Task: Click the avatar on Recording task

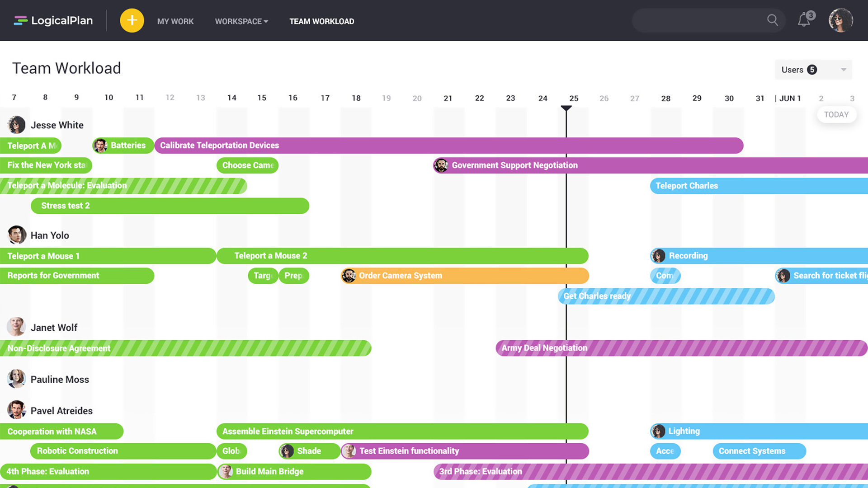Action: click(658, 256)
